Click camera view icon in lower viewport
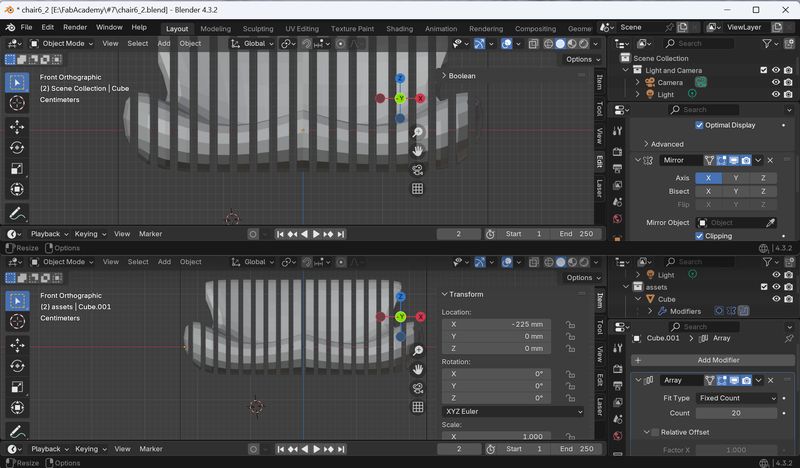Screen dimensions: 800x468 coord(418,388)
